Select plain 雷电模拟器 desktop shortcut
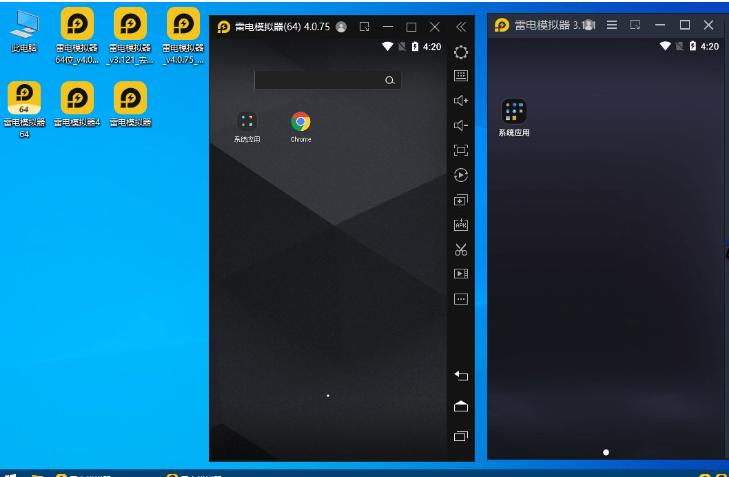This screenshot has width=729, height=477. click(x=130, y=104)
